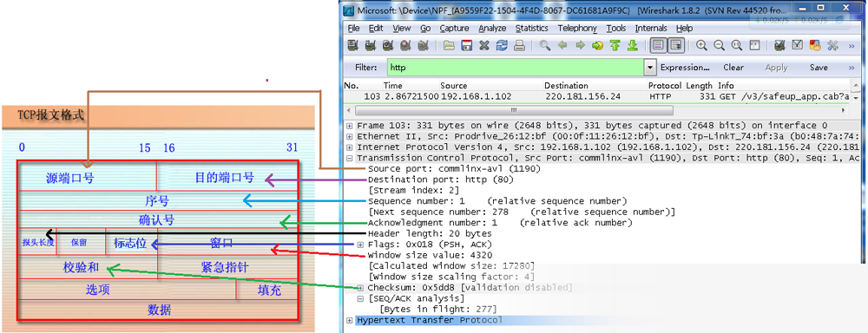
Task: Open the Help menu
Action: tap(684, 29)
